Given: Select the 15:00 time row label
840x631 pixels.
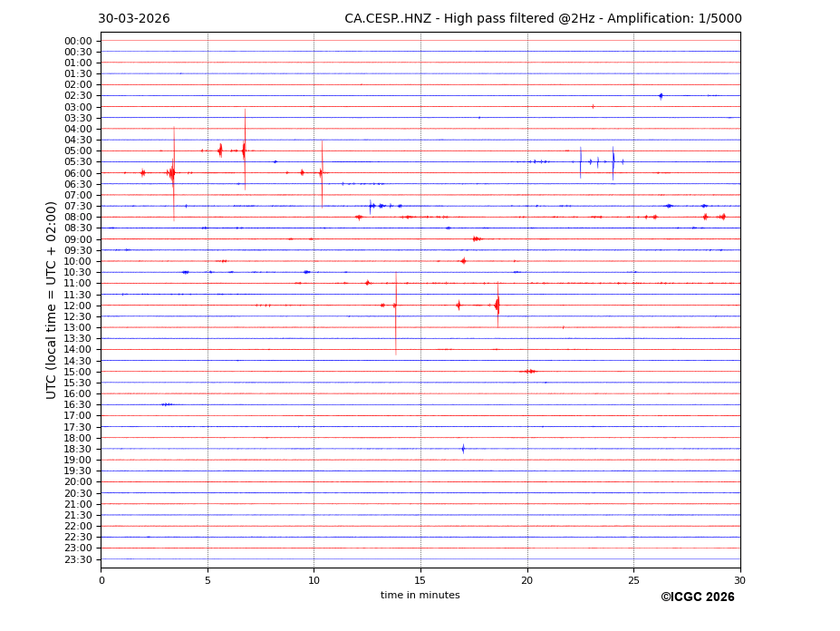Looking at the screenshot, I should coord(77,372).
